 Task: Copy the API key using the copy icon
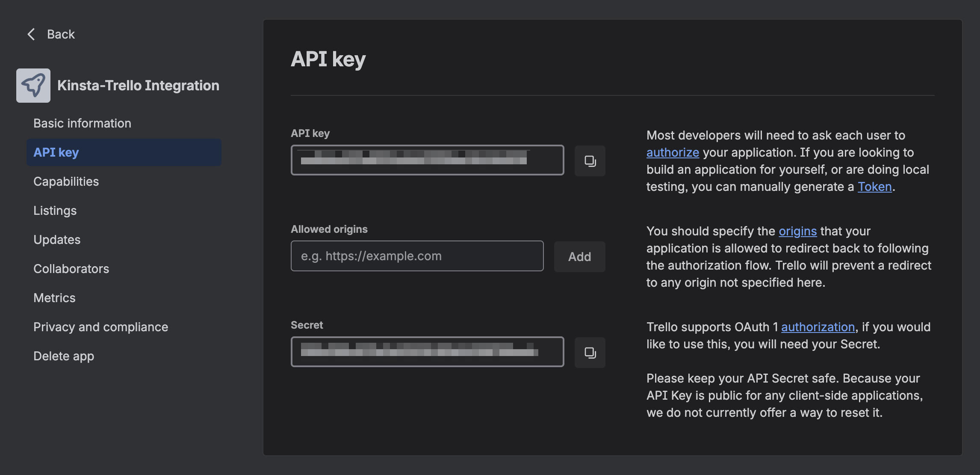(590, 161)
